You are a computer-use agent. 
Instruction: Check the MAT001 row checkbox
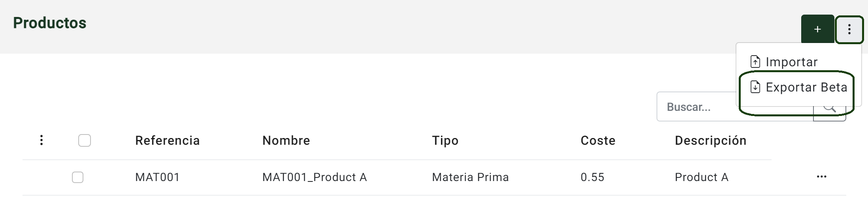click(78, 177)
